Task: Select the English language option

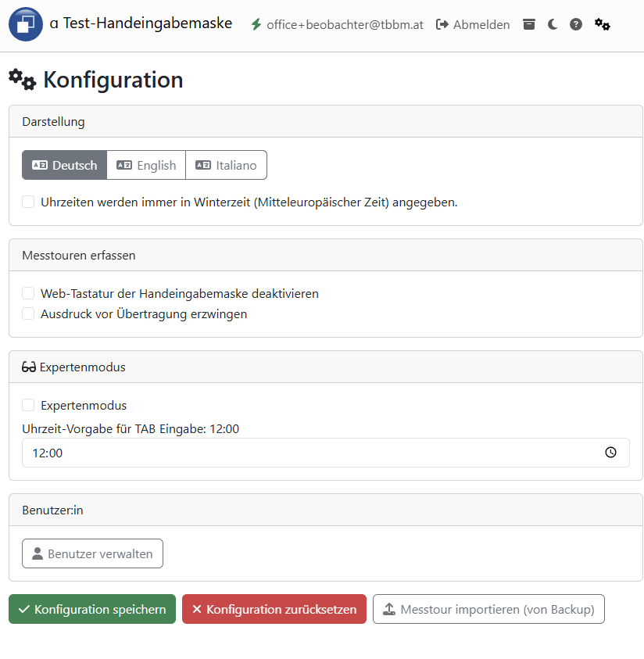Action: click(x=146, y=165)
